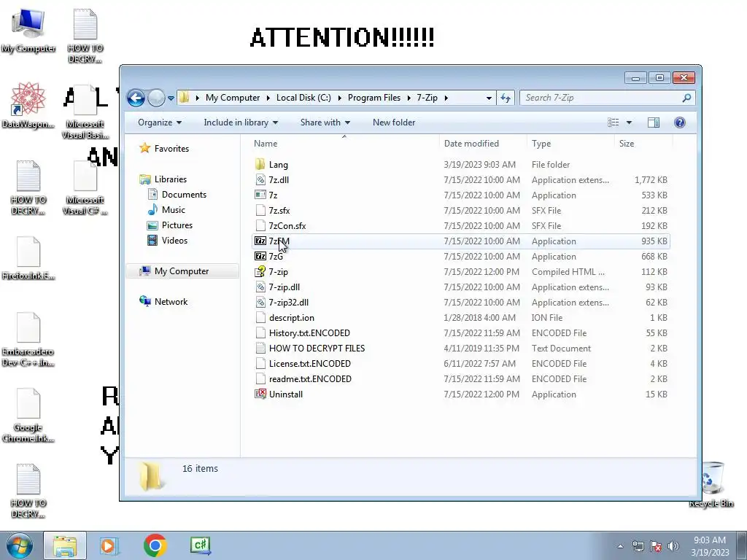
Task: Click the 7-Zip breadcrumb segment
Action: (427, 98)
